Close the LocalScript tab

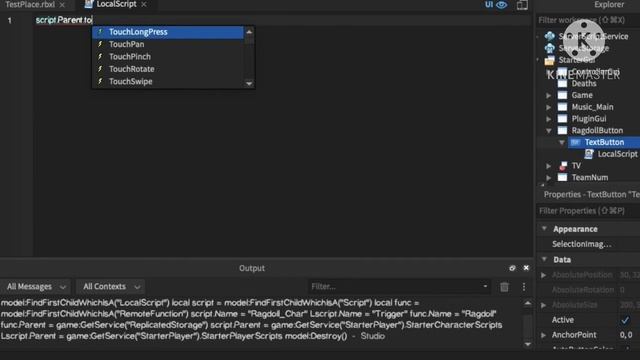pyautogui.click(x=144, y=4)
